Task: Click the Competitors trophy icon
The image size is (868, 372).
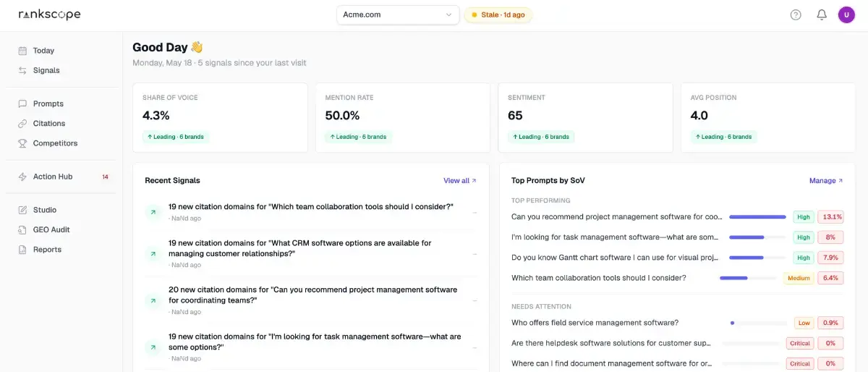Action: pyautogui.click(x=22, y=143)
